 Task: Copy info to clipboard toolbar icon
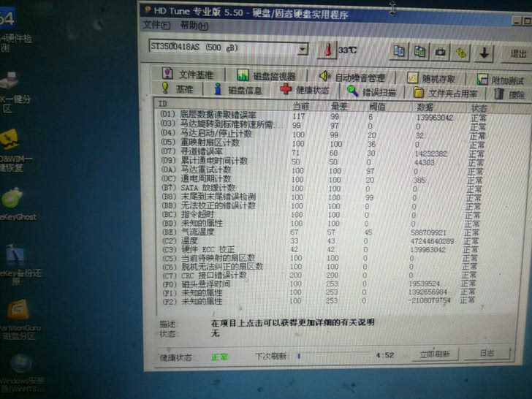click(x=399, y=52)
